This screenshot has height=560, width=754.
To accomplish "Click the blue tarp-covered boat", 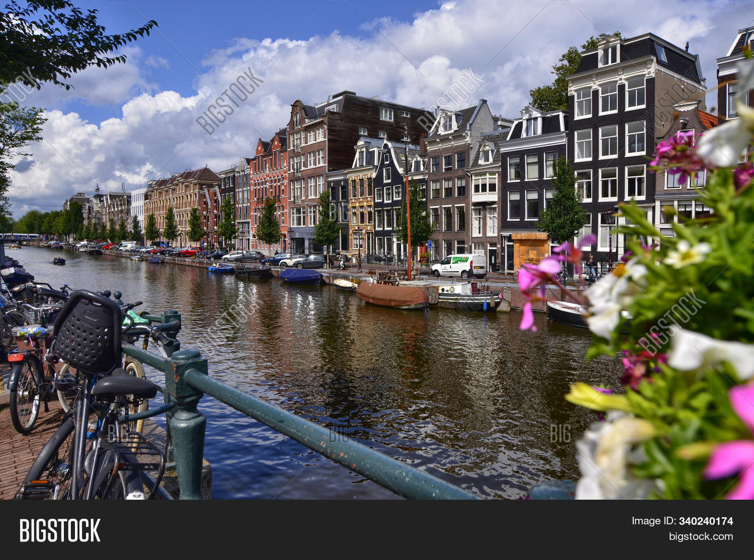I will pyautogui.click(x=301, y=276).
